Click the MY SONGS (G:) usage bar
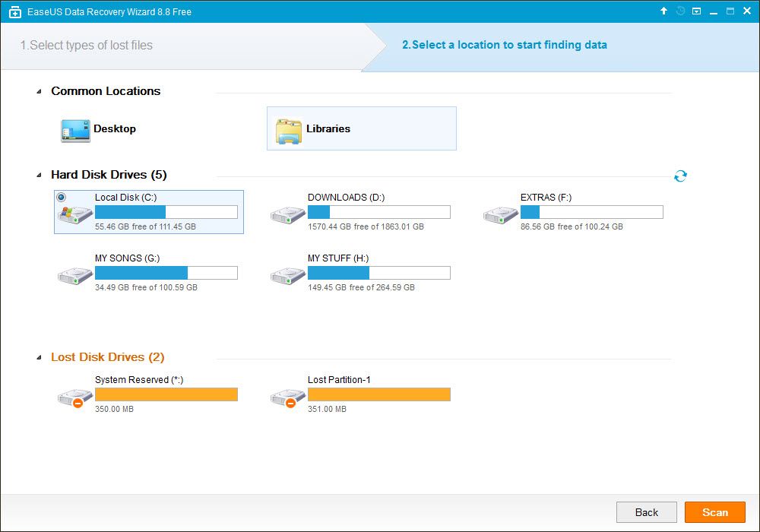This screenshot has height=532, width=760. [166, 273]
